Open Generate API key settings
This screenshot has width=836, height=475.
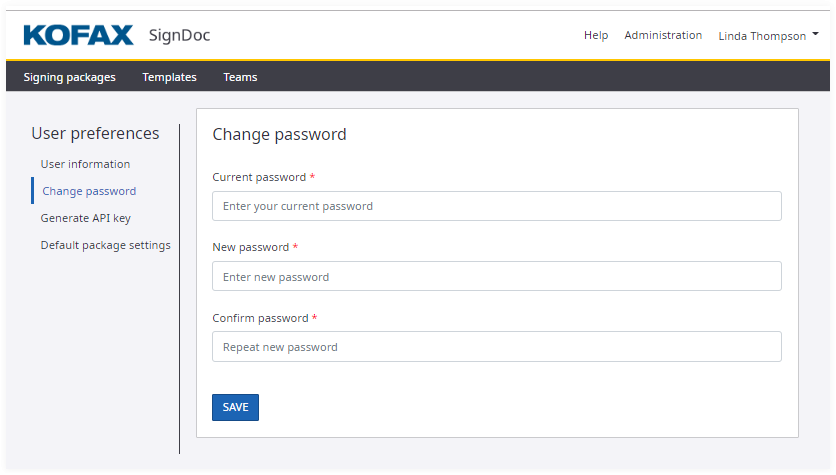(85, 218)
